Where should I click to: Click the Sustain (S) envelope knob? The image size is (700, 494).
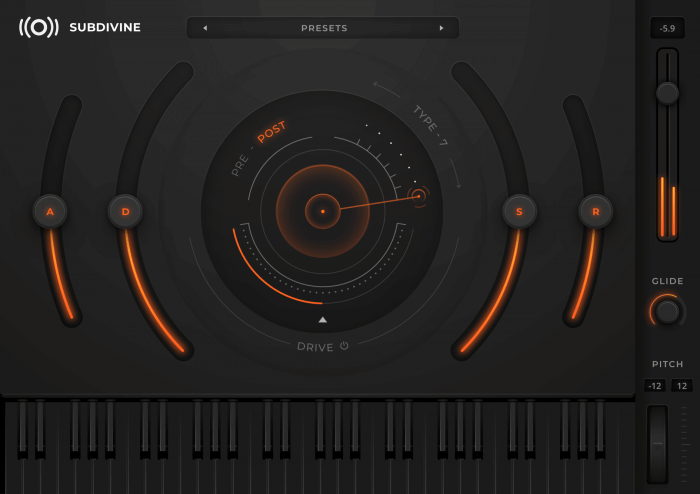click(519, 211)
